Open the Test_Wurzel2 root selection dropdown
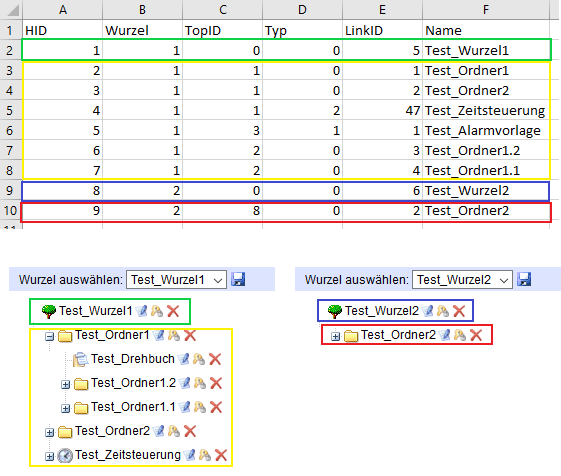Viewport: 561px width, 476px height. pyautogui.click(x=462, y=280)
